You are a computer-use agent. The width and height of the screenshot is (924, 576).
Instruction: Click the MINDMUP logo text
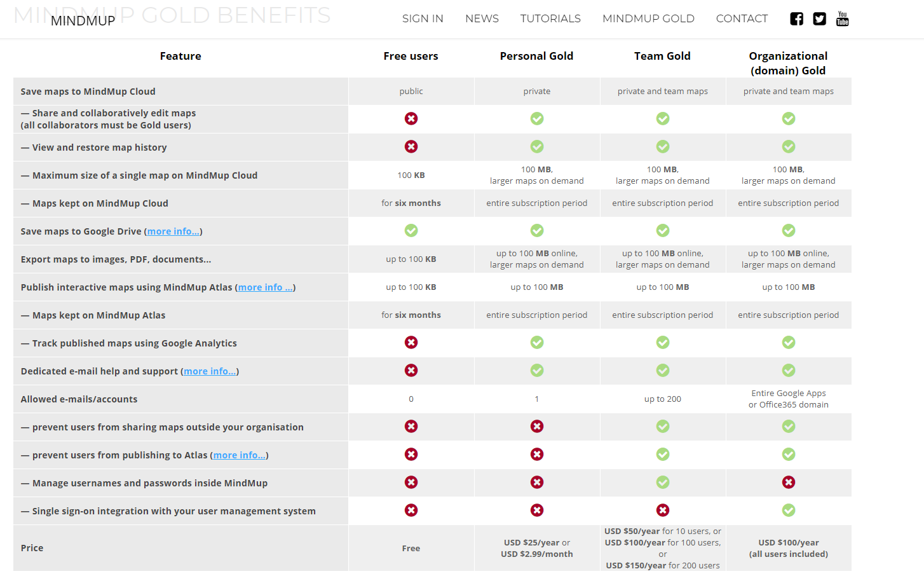pyautogui.click(x=83, y=21)
